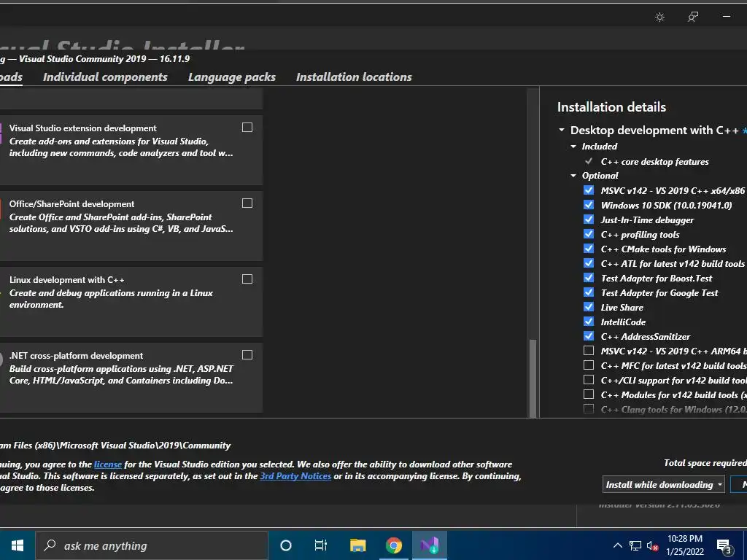Uncheck Test Adapter for Boost.Test

(x=589, y=278)
